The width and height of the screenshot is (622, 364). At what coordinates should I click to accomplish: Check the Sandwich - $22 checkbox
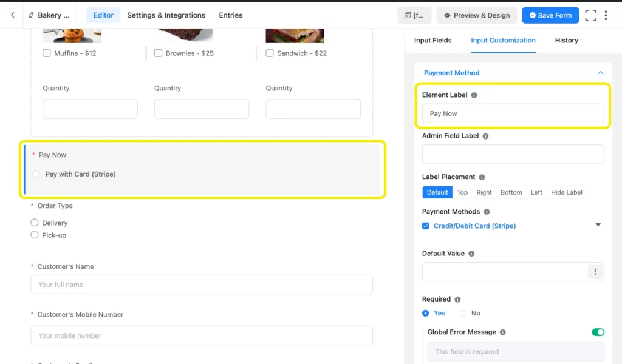(270, 53)
